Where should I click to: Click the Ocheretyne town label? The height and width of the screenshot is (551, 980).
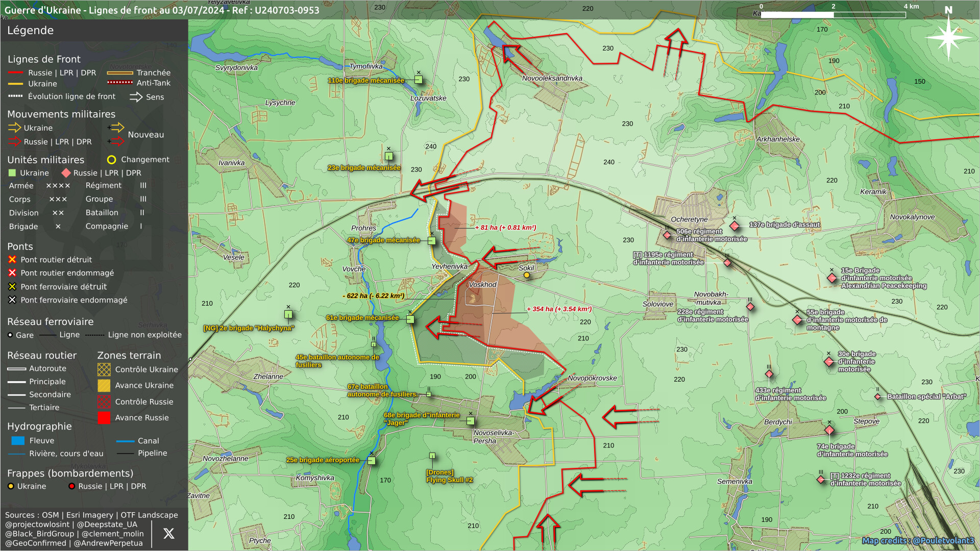click(689, 219)
